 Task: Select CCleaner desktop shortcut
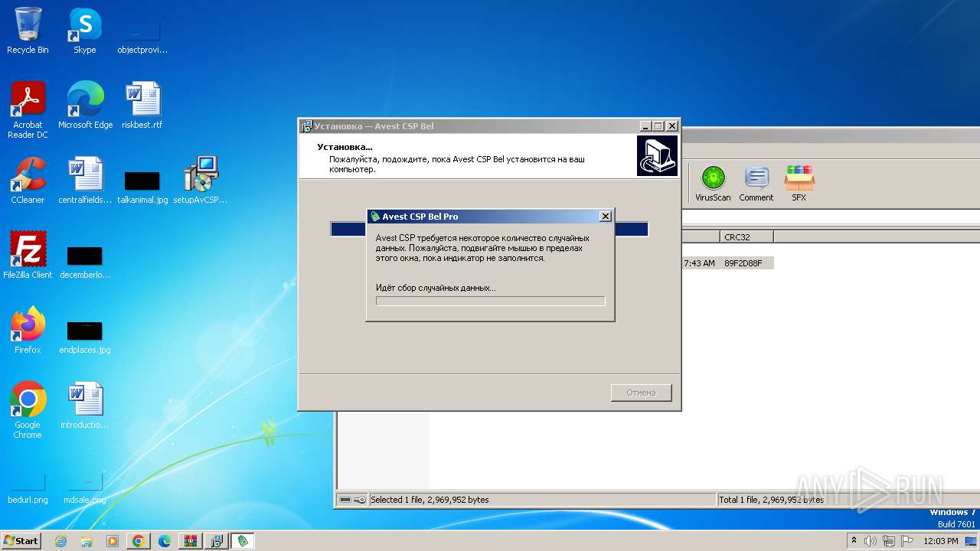[28, 181]
